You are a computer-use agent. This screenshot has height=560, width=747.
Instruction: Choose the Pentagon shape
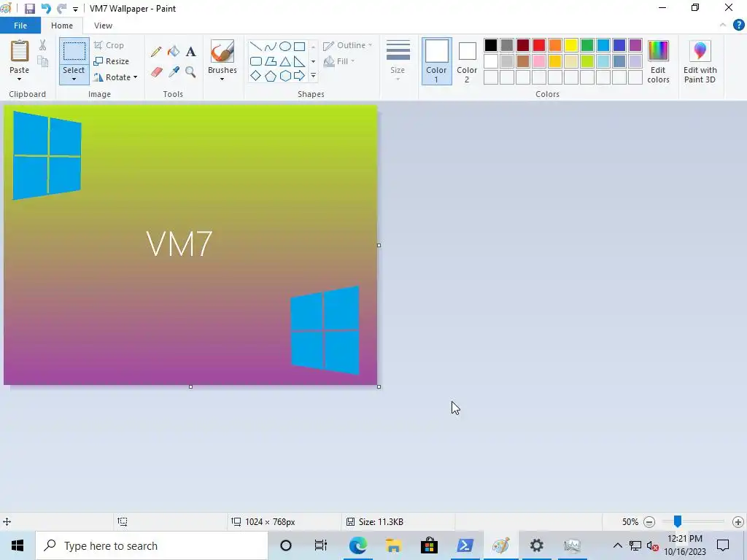271,76
